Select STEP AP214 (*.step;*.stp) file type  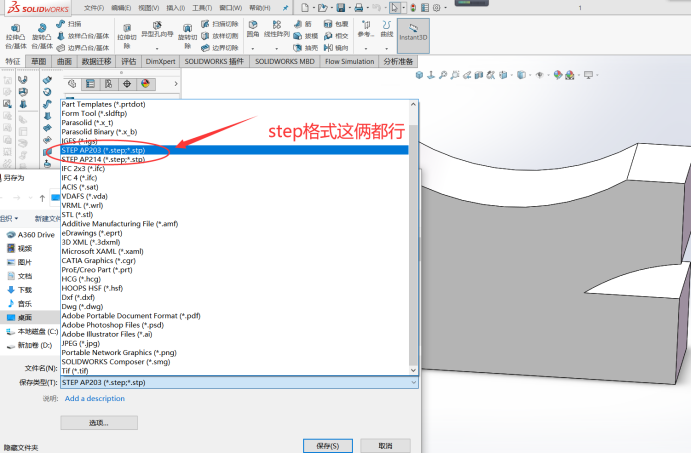(234, 160)
